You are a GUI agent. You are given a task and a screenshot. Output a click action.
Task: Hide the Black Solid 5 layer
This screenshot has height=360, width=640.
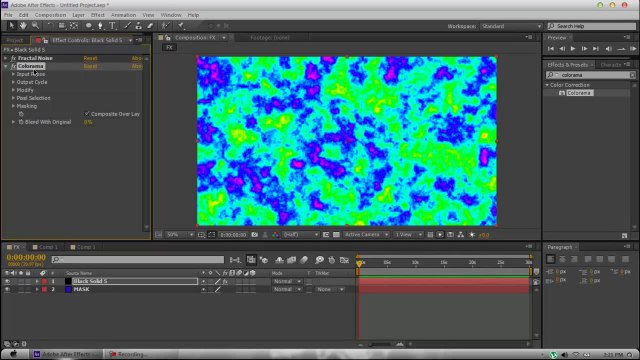(x=7, y=281)
